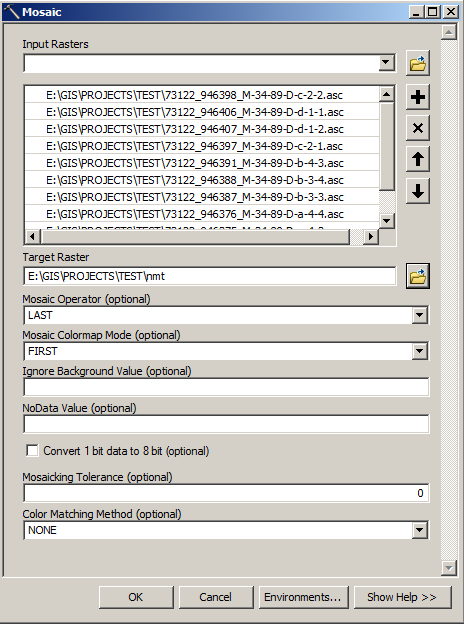The height and width of the screenshot is (624, 464).
Task: Move selected raster down with arrow icon
Action: [x=418, y=191]
